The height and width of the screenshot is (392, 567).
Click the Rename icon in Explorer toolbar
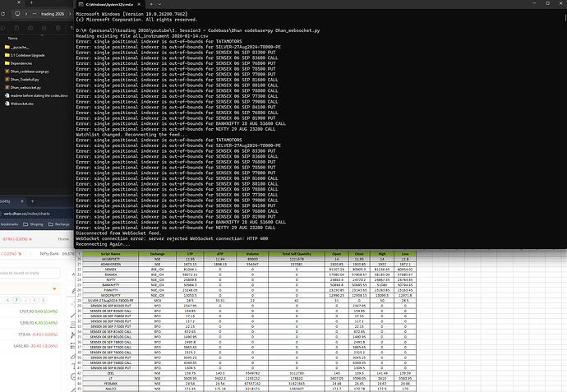[30, 28]
